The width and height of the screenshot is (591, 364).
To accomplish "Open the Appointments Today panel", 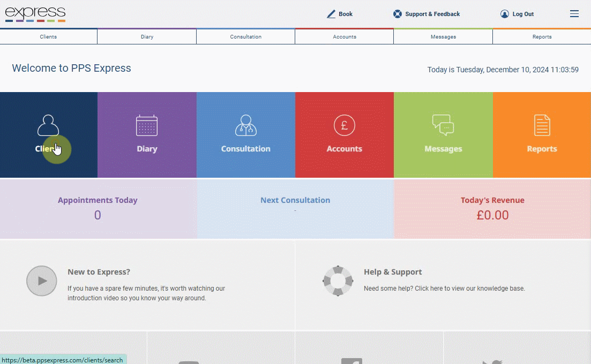I will click(98, 209).
